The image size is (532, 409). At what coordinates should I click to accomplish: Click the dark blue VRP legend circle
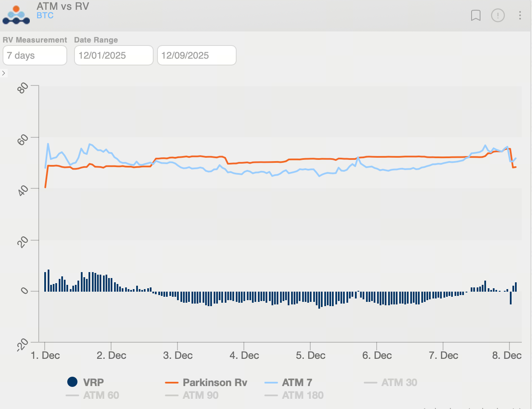coord(72,382)
